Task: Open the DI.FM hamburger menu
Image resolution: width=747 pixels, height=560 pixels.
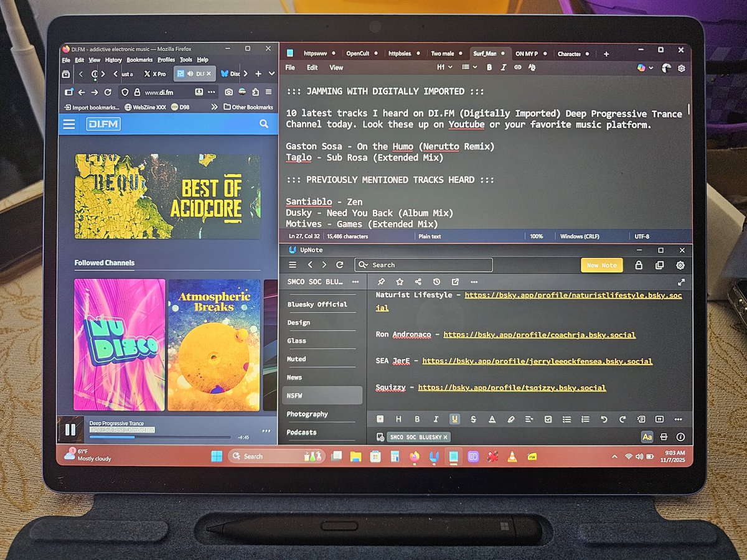Action: click(x=69, y=124)
